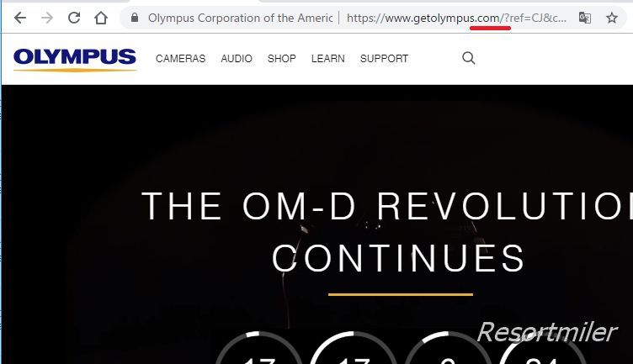Open the AUDIO menu
The image size is (633, 364).
(x=237, y=59)
